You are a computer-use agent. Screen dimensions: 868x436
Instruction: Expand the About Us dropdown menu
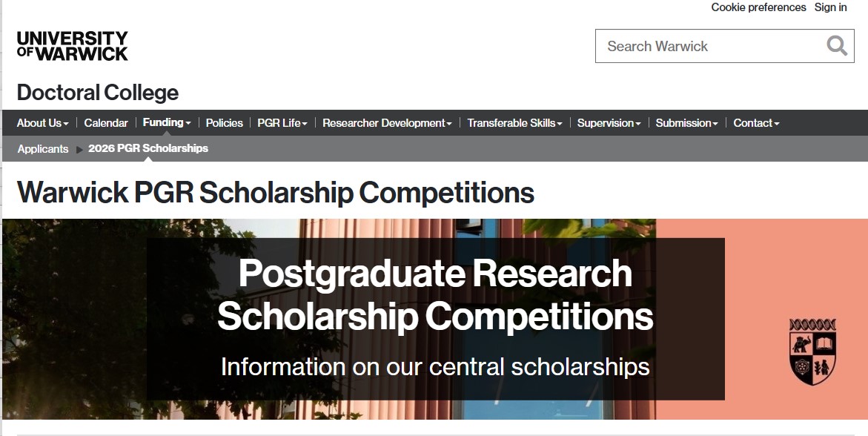coord(43,123)
